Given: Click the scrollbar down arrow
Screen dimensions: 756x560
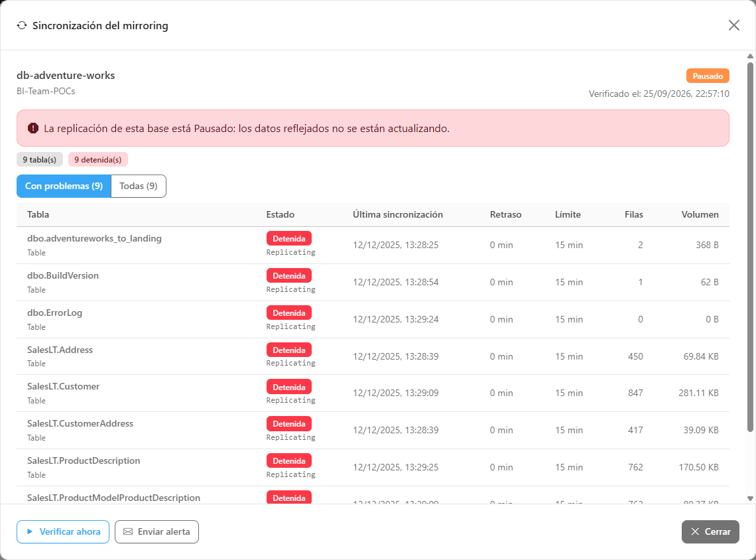Looking at the screenshot, I should point(750,499).
